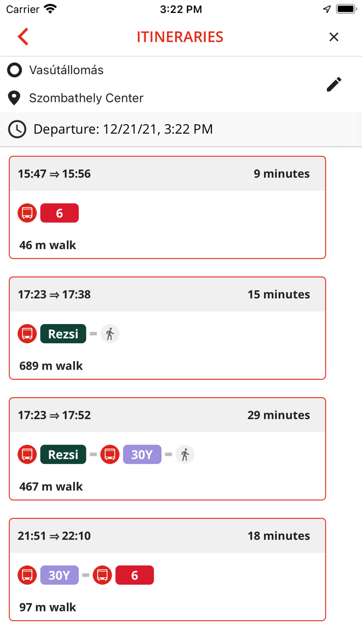Tap the clock icon beside Departure
This screenshot has width=362, height=644.
(x=17, y=129)
